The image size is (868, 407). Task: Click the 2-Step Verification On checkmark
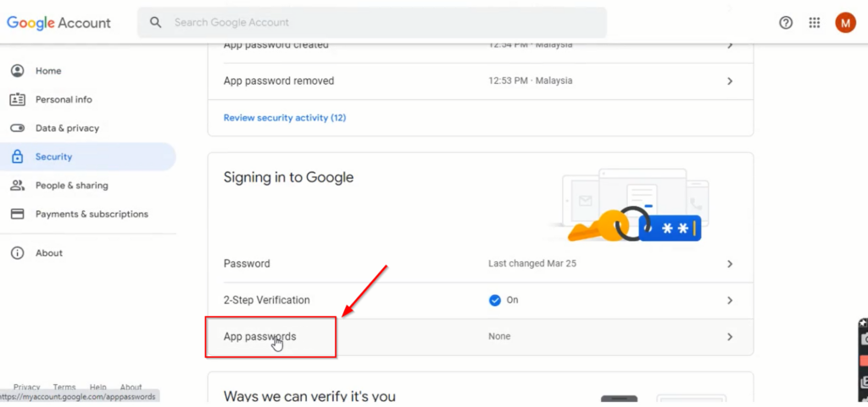point(495,300)
